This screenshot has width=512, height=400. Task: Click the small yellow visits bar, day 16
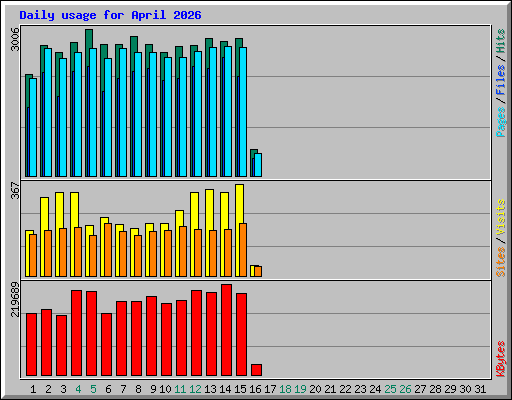pyautogui.click(x=253, y=271)
